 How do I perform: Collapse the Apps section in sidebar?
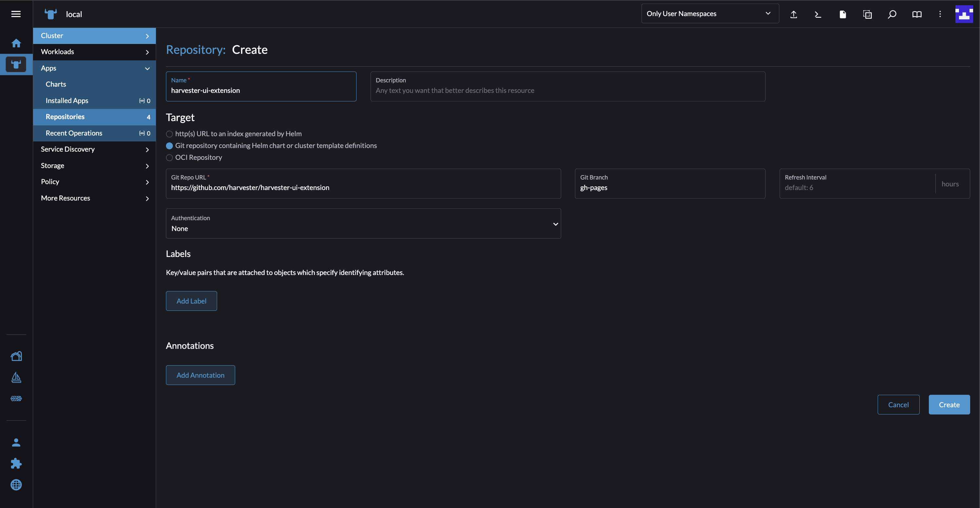pos(147,69)
